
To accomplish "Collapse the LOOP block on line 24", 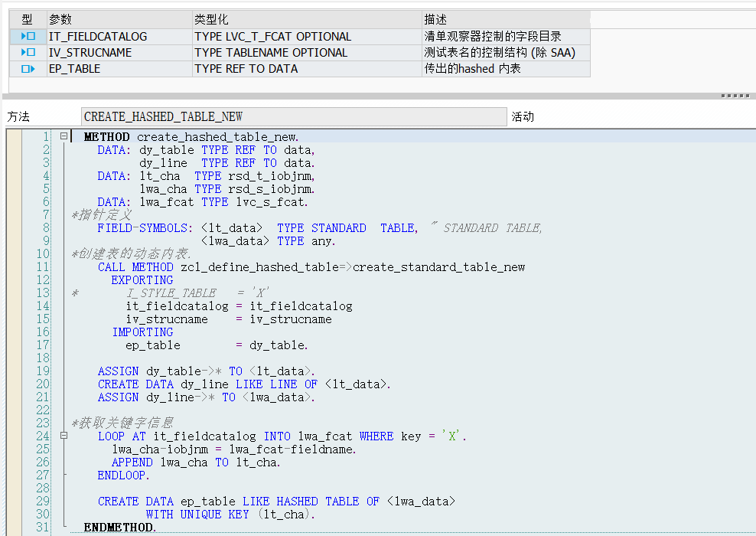I will 64,436.
